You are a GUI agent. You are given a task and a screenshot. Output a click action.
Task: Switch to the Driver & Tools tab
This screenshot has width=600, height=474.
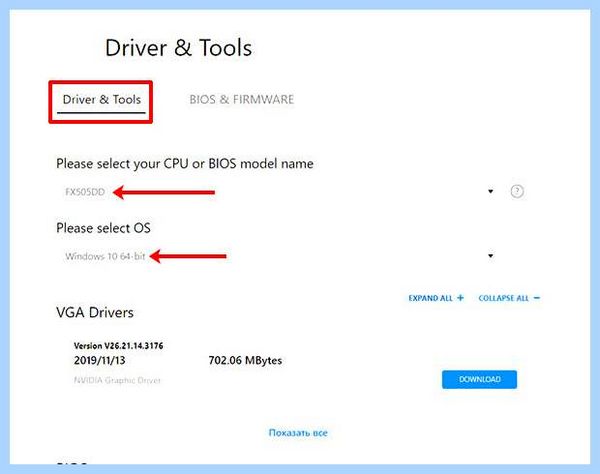point(101,99)
